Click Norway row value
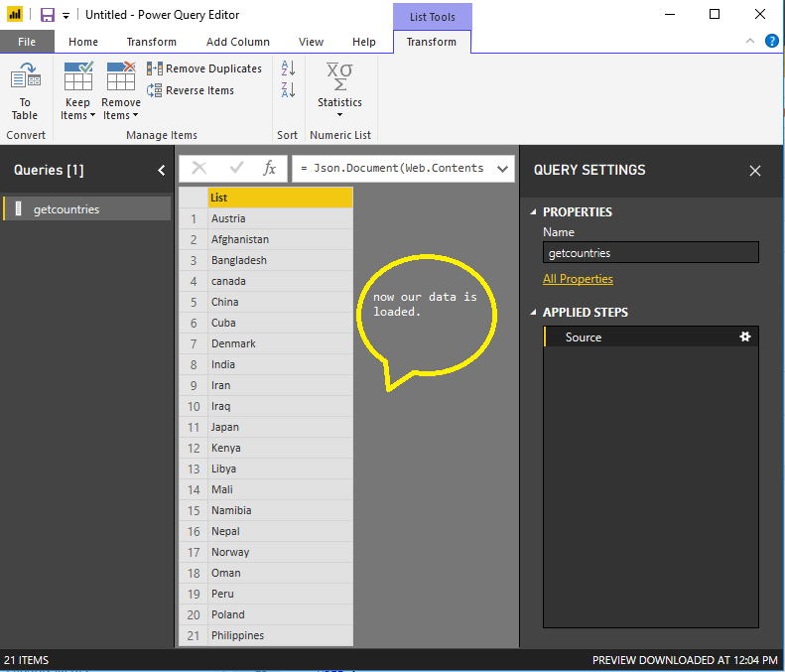Viewport: 785px width, 672px height. click(x=280, y=552)
